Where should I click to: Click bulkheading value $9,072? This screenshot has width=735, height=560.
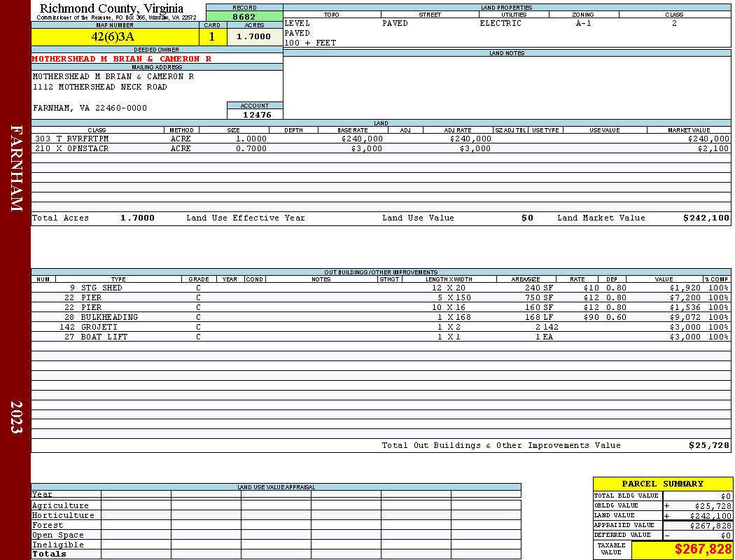tap(685, 317)
